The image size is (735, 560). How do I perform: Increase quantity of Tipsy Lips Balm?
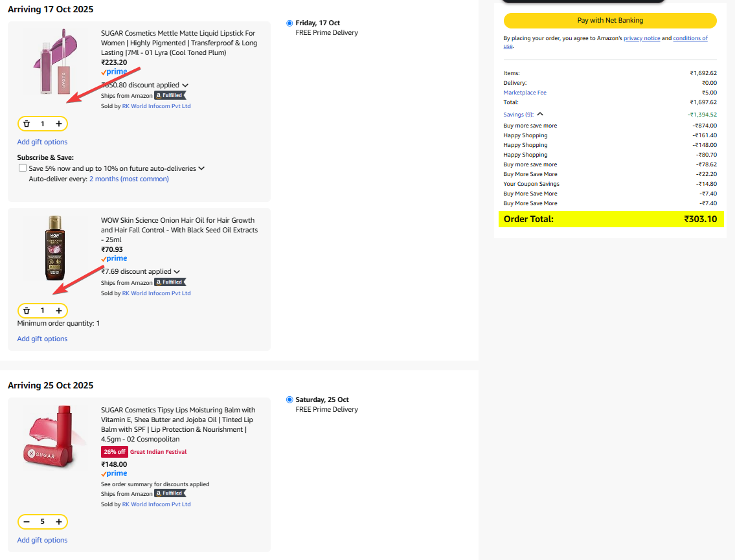click(x=59, y=522)
